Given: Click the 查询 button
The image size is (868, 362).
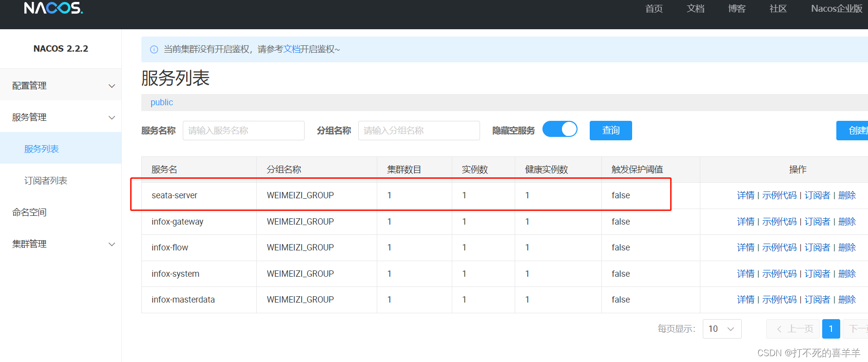Looking at the screenshot, I should pyautogui.click(x=611, y=131).
